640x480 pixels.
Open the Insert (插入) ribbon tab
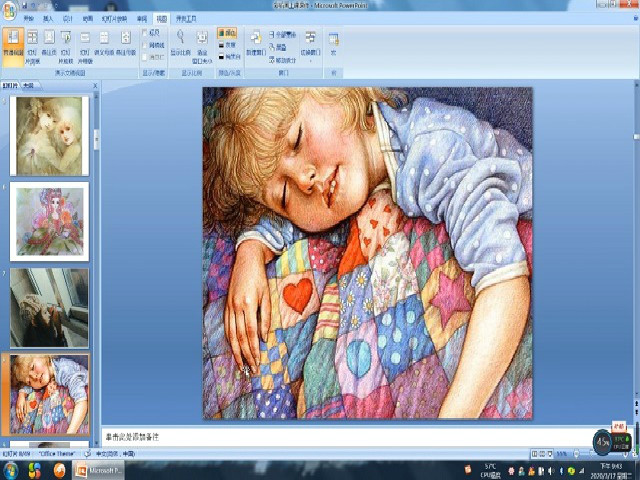(x=48, y=19)
